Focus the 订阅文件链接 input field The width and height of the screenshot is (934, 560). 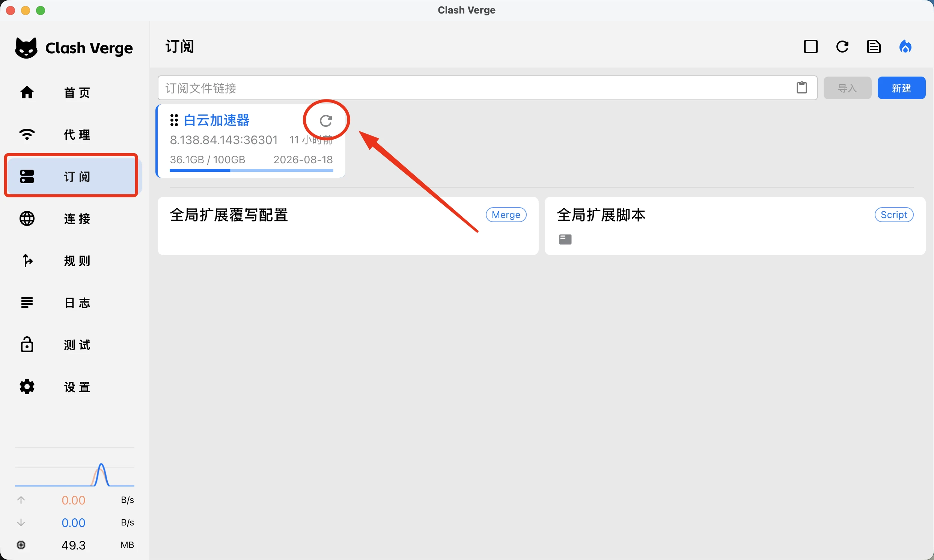[x=487, y=88]
